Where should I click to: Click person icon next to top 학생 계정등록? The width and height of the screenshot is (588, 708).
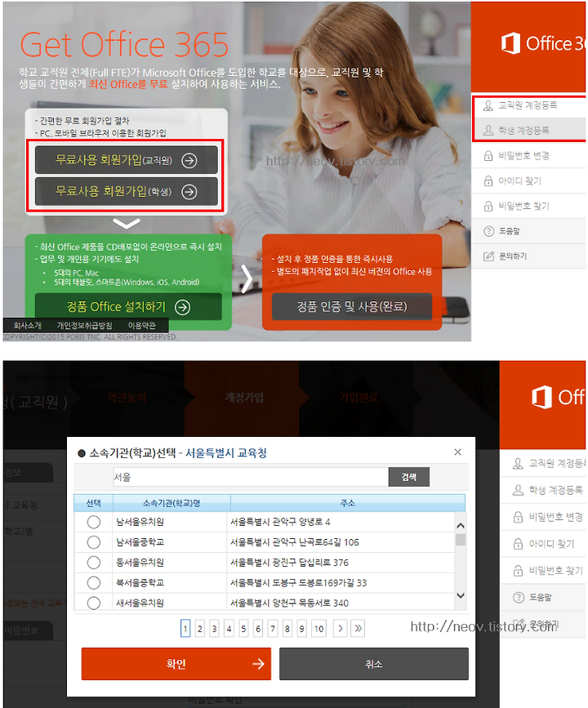(x=488, y=131)
